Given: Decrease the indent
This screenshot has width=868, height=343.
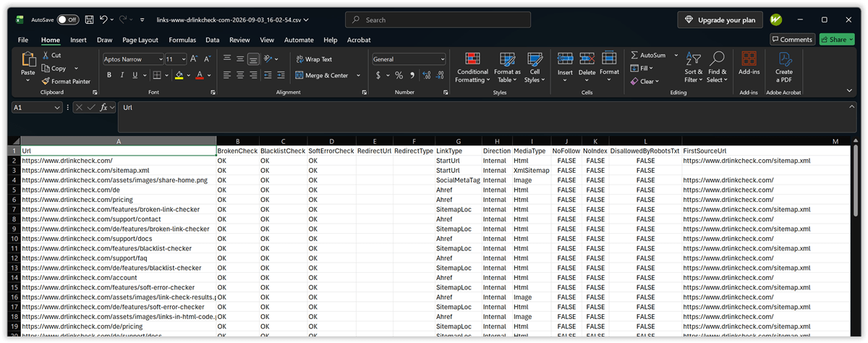Looking at the screenshot, I should tap(268, 75).
